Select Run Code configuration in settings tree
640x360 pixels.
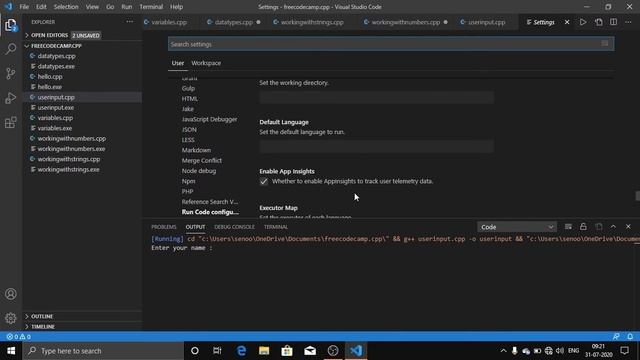tap(210, 212)
